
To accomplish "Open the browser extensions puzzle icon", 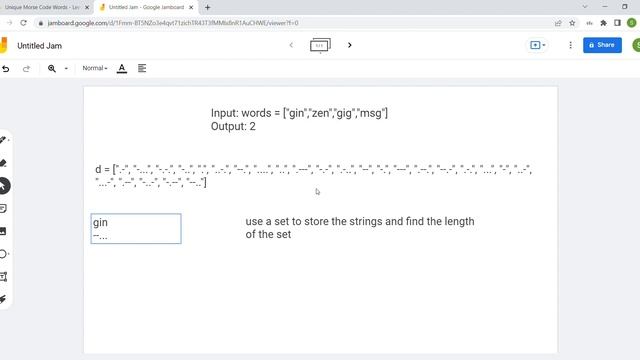I will (604, 23).
